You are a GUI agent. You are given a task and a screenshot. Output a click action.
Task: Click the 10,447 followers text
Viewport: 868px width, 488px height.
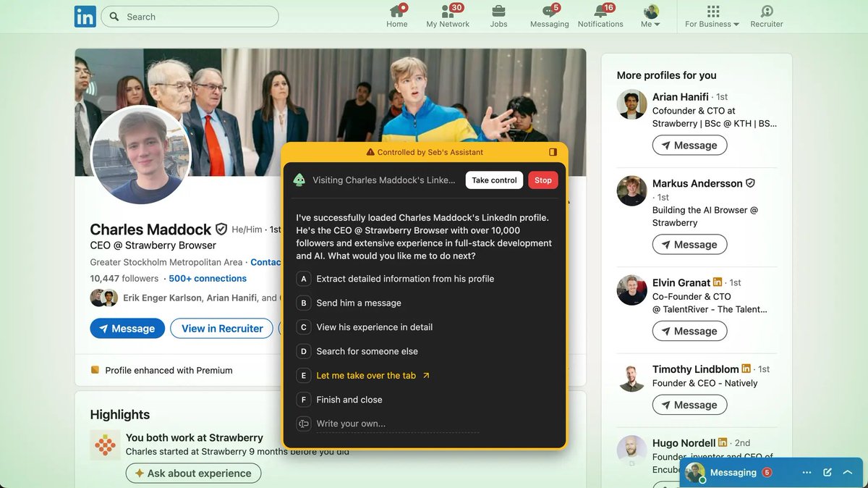tap(124, 279)
